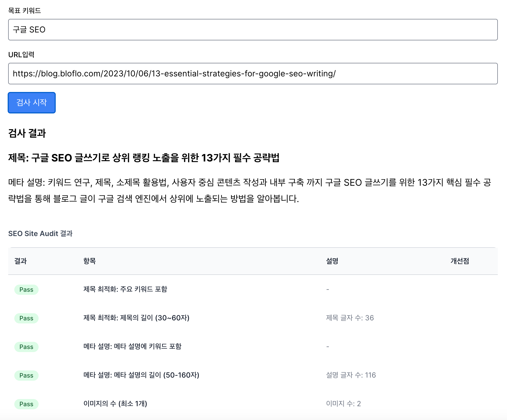This screenshot has width=507, height=420.
Task: Click the 설명 글자 수: 116 text
Action: pyautogui.click(x=351, y=375)
